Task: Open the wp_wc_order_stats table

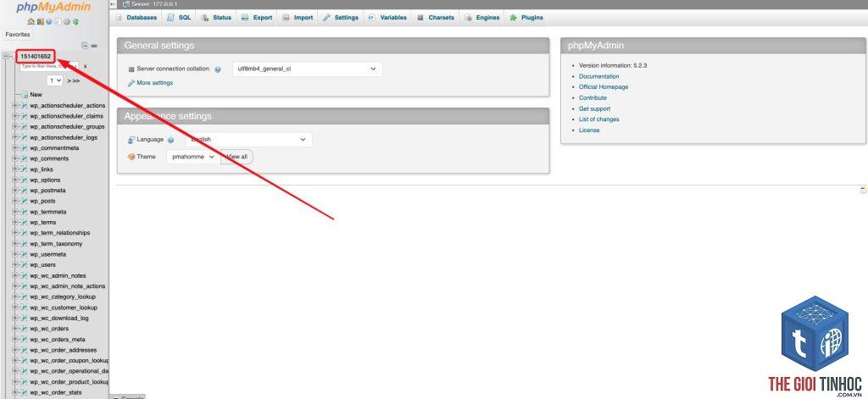Action: pyautogui.click(x=55, y=392)
